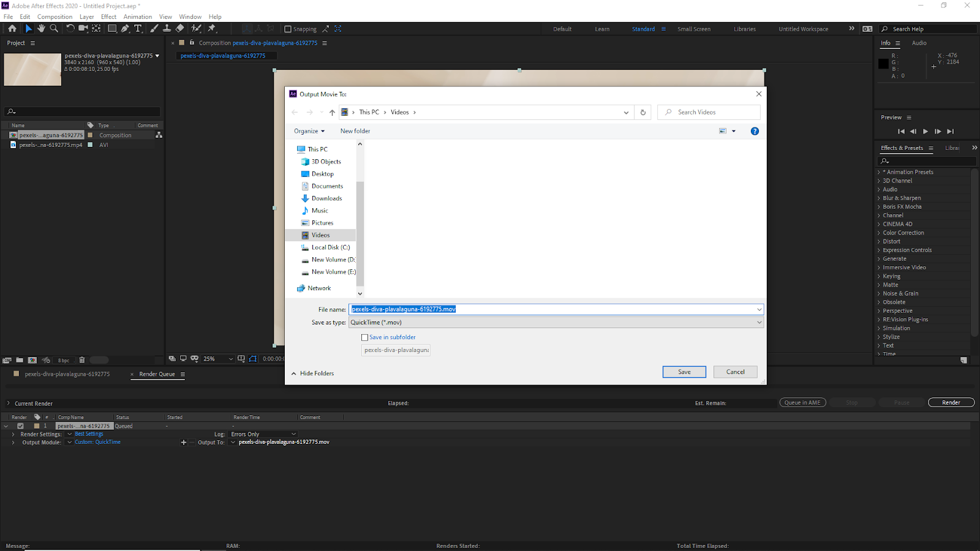Choose the Type tool
The image size is (980, 551).
[x=138, y=28]
